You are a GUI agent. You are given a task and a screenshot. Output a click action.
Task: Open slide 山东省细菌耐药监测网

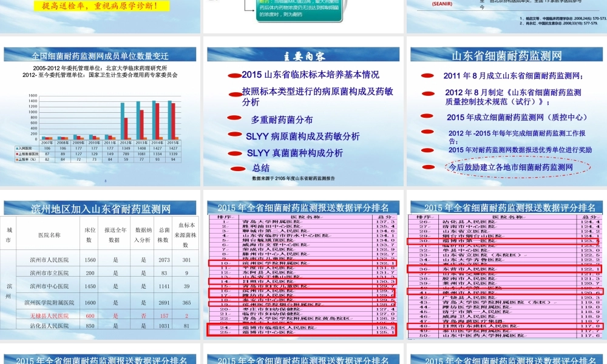pyautogui.click(x=507, y=55)
